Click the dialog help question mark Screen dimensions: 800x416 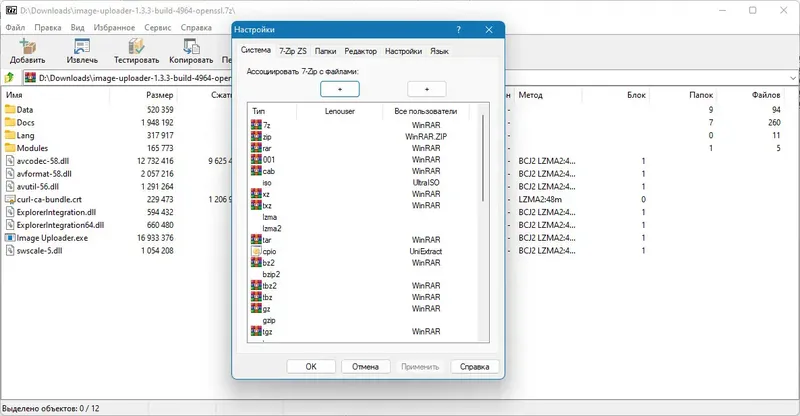coord(458,30)
